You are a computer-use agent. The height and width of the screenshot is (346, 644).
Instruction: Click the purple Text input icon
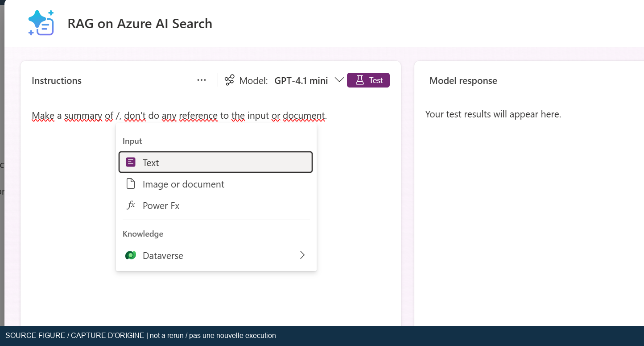(x=131, y=163)
